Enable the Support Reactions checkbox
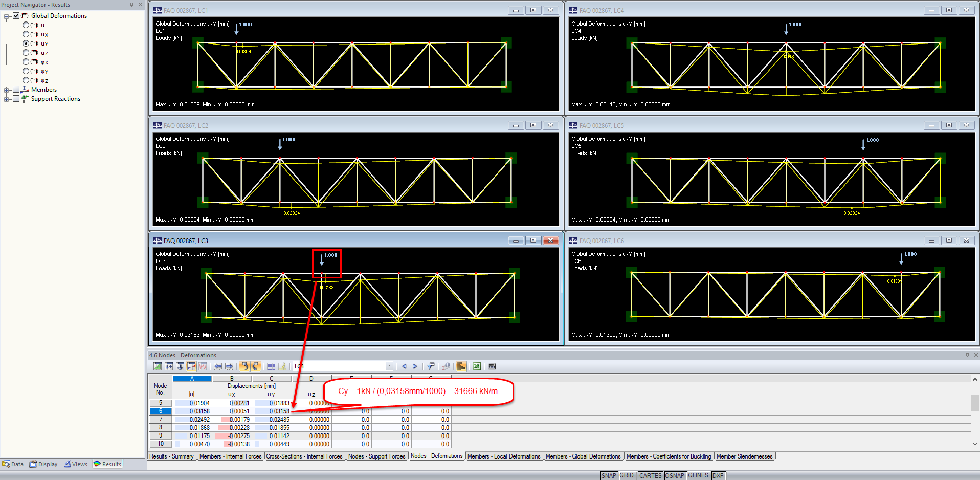The width and height of the screenshot is (980, 480). coord(16,99)
